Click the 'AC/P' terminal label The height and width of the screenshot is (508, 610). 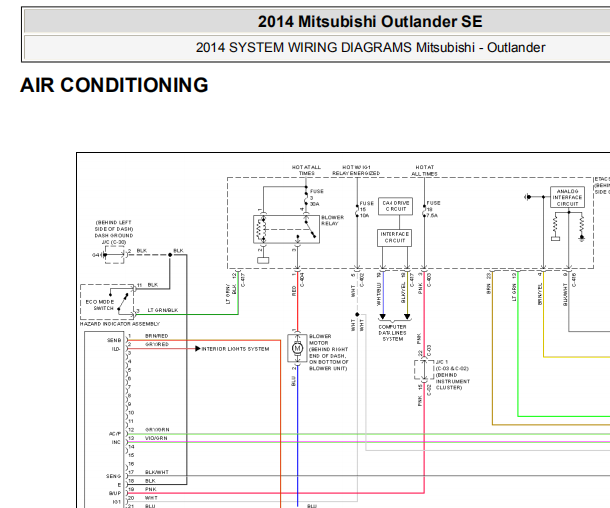point(115,434)
